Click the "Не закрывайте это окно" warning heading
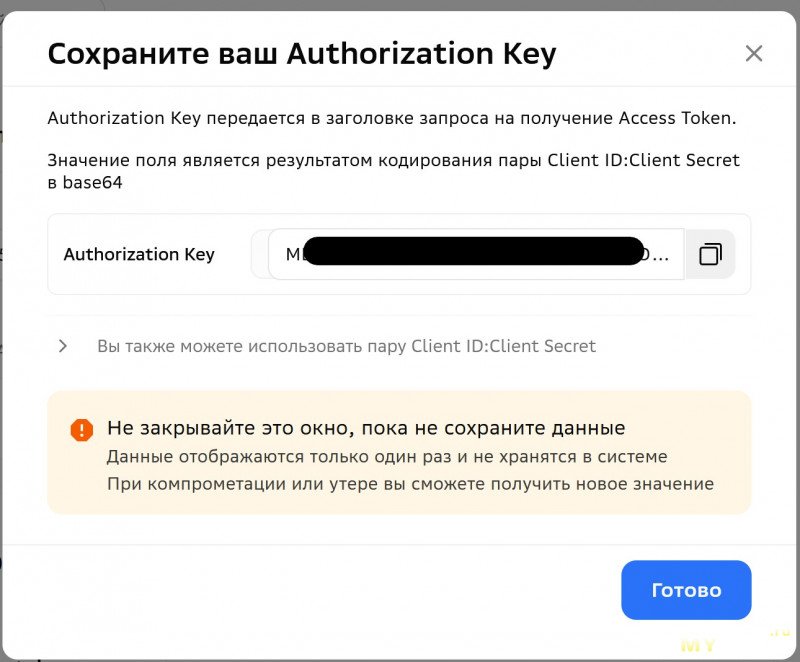The height and width of the screenshot is (662, 800). click(366, 428)
